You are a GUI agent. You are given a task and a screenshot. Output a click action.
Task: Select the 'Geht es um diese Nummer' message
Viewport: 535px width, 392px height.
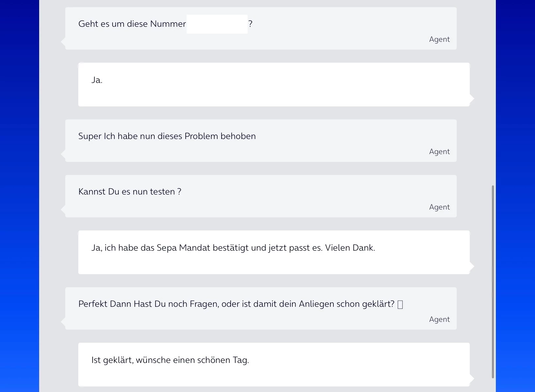click(x=132, y=24)
